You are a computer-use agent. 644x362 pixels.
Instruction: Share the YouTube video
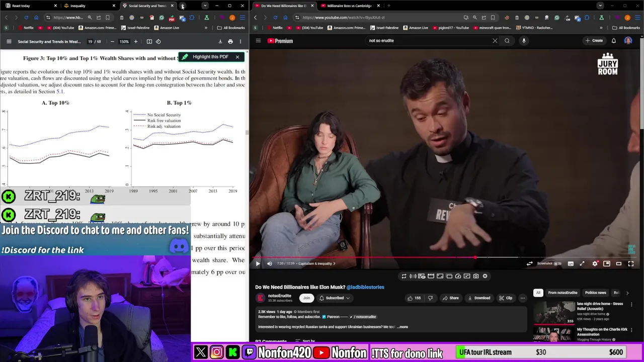coord(451,298)
